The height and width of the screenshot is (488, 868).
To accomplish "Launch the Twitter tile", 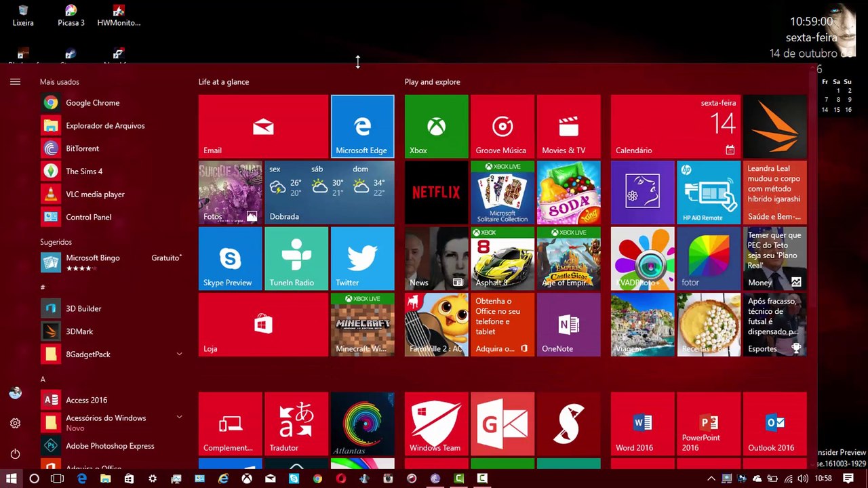I will point(363,258).
